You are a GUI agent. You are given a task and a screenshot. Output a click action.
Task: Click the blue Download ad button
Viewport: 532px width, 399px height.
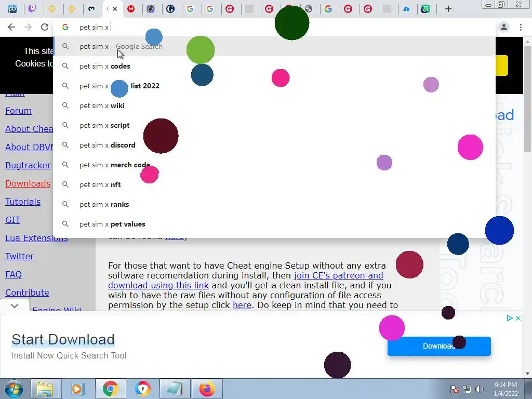[439, 346]
